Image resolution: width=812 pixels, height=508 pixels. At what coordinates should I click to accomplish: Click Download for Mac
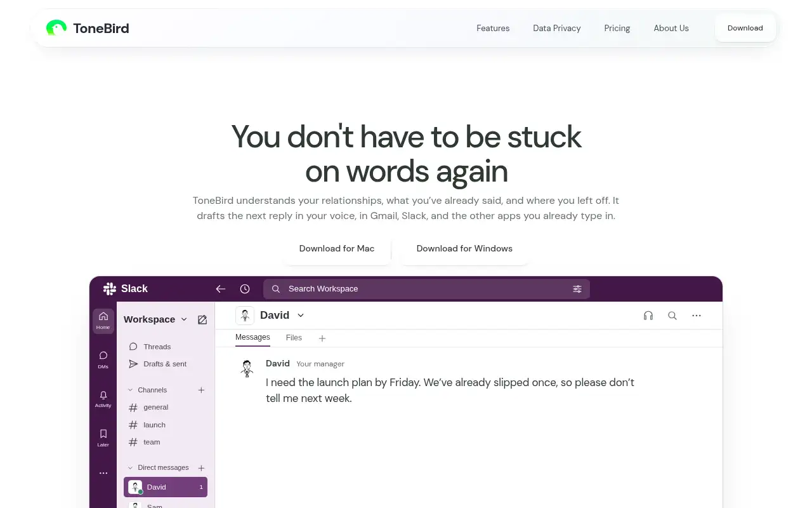[x=337, y=249]
